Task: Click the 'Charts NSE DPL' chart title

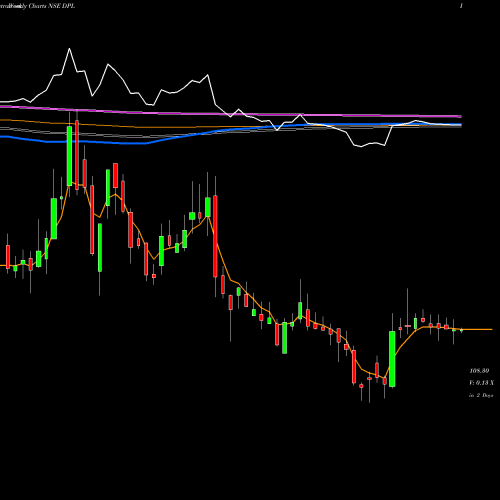Action: click(52, 6)
